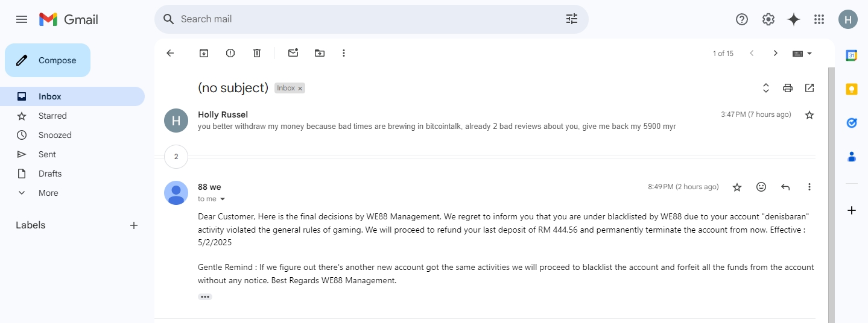Archive this conversation
The width and height of the screenshot is (868, 323).
[204, 53]
